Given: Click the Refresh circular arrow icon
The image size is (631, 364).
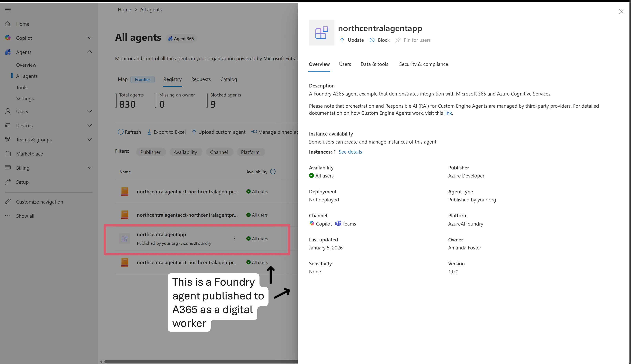Looking at the screenshot, I should pyautogui.click(x=120, y=132).
